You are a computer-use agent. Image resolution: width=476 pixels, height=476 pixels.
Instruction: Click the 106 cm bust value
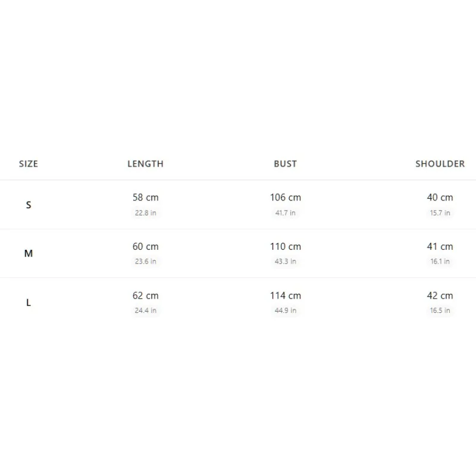286,198
